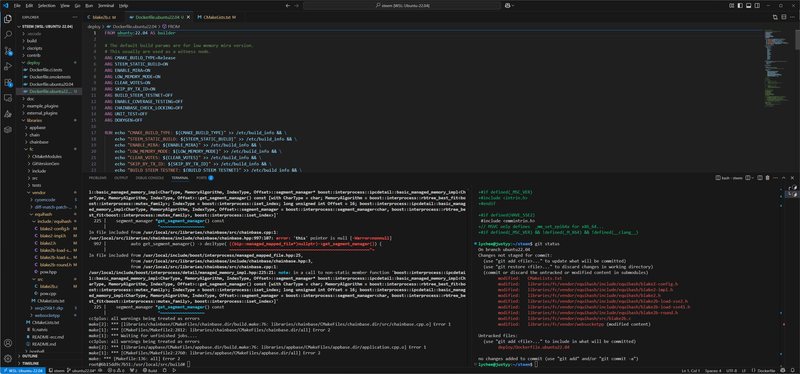Open Dockerfile.smoketests in the explorer
The image size is (800, 374).
48,77
